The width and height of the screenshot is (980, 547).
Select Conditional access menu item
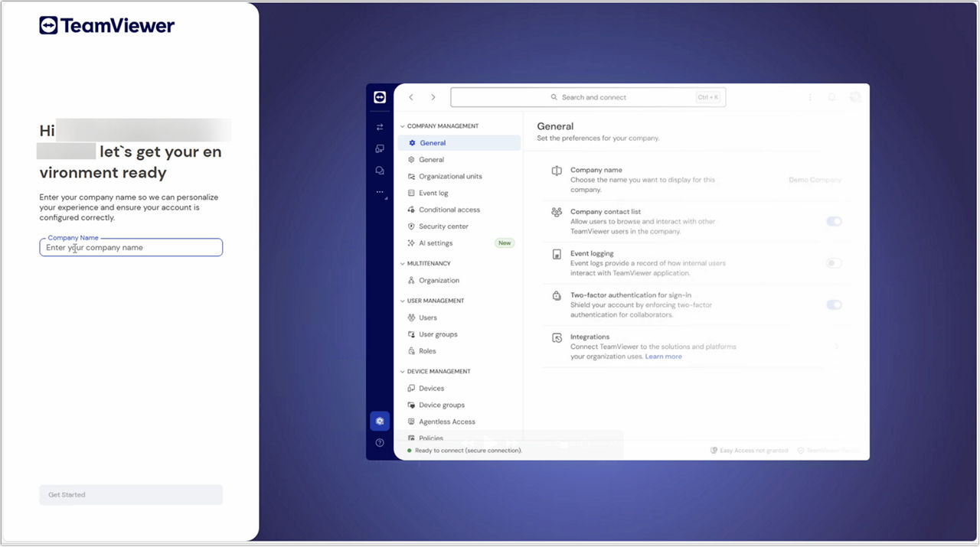coord(449,210)
